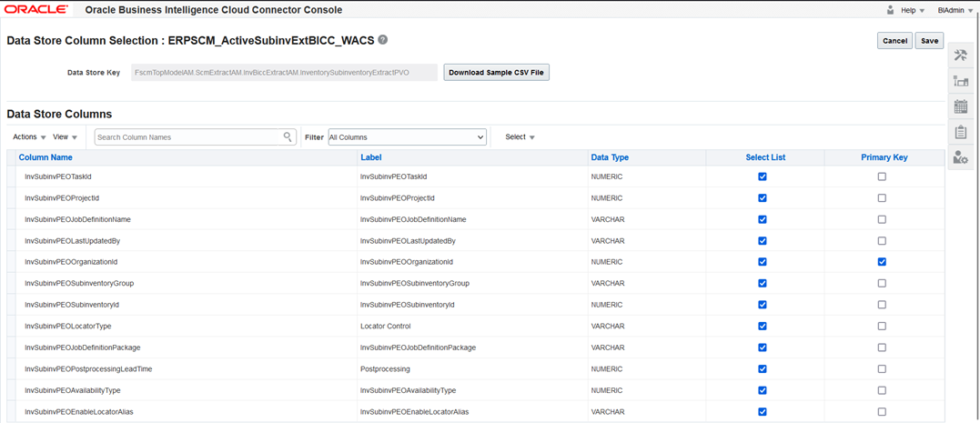980x423 pixels.
Task: Open the calendar schedules icon
Action: (x=961, y=106)
